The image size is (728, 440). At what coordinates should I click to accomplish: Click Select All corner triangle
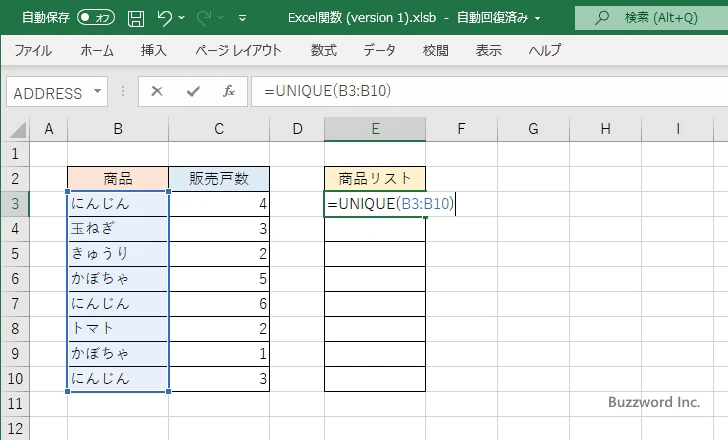[x=15, y=129]
